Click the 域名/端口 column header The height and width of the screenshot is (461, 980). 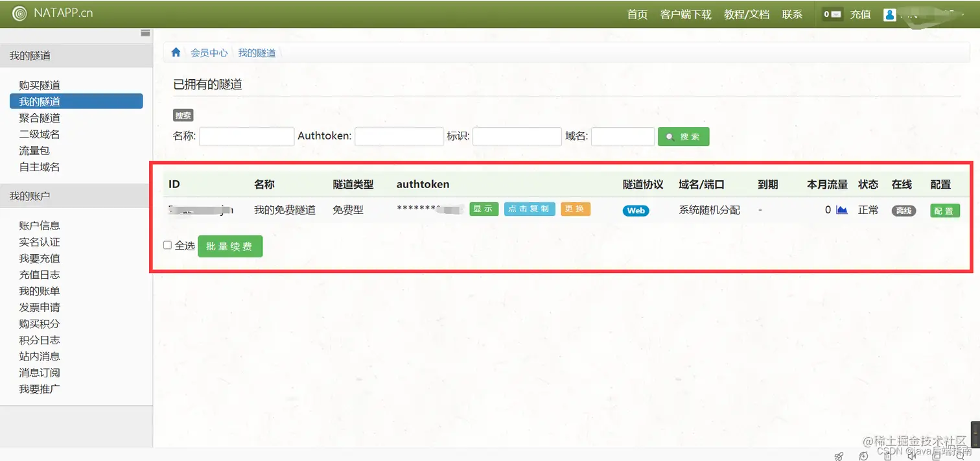click(701, 184)
